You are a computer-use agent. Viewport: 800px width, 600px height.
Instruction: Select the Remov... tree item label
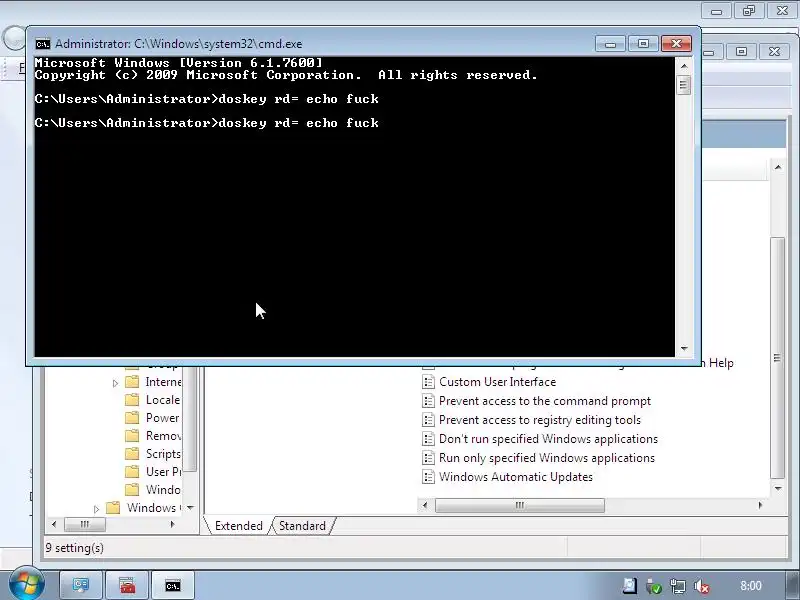(x=163, y=435)
